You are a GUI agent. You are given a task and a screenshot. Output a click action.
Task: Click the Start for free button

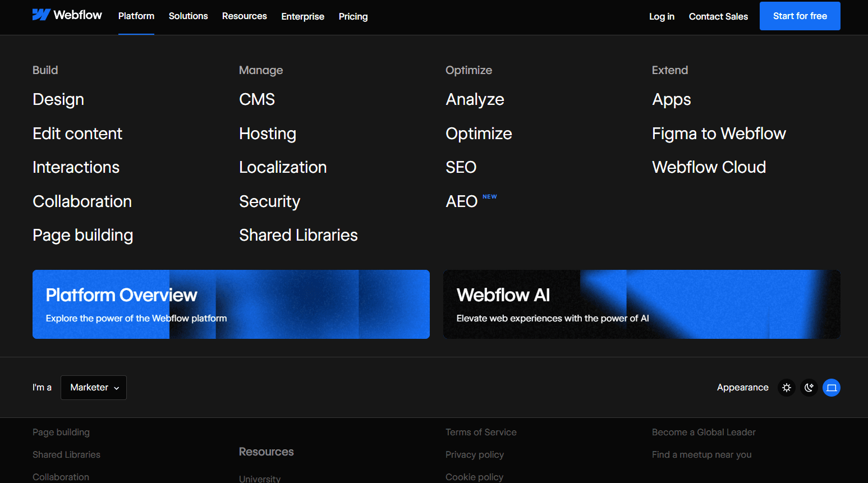tap(800, 16)
